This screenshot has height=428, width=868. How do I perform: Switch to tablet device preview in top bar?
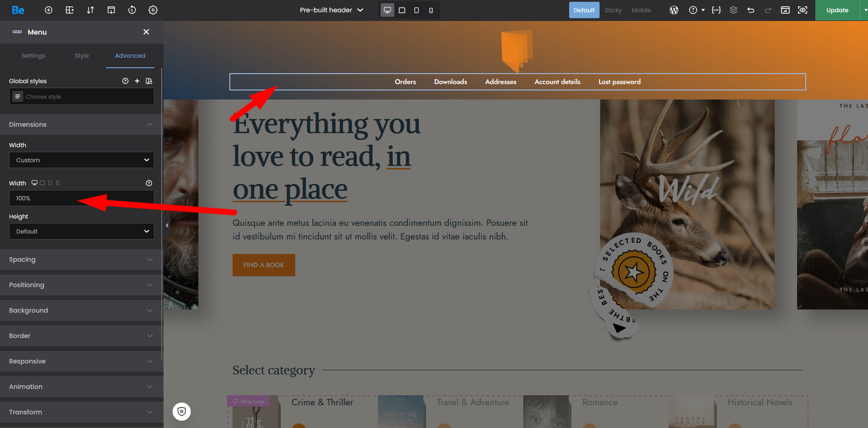[x=402, y=10]
